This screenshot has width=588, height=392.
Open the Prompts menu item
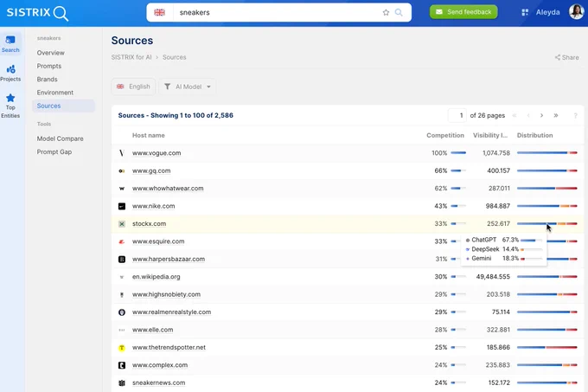(x=49, y=66)
